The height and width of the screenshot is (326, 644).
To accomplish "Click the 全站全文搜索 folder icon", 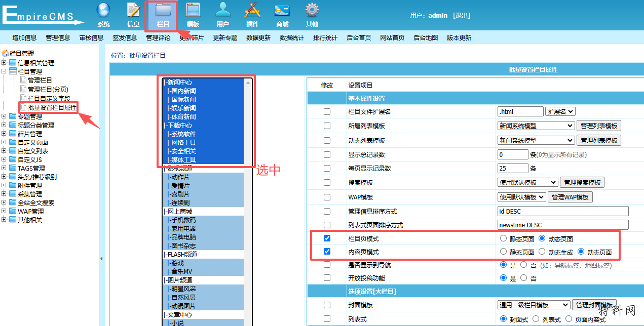I will pyautogui.click(x=13, y=202).
